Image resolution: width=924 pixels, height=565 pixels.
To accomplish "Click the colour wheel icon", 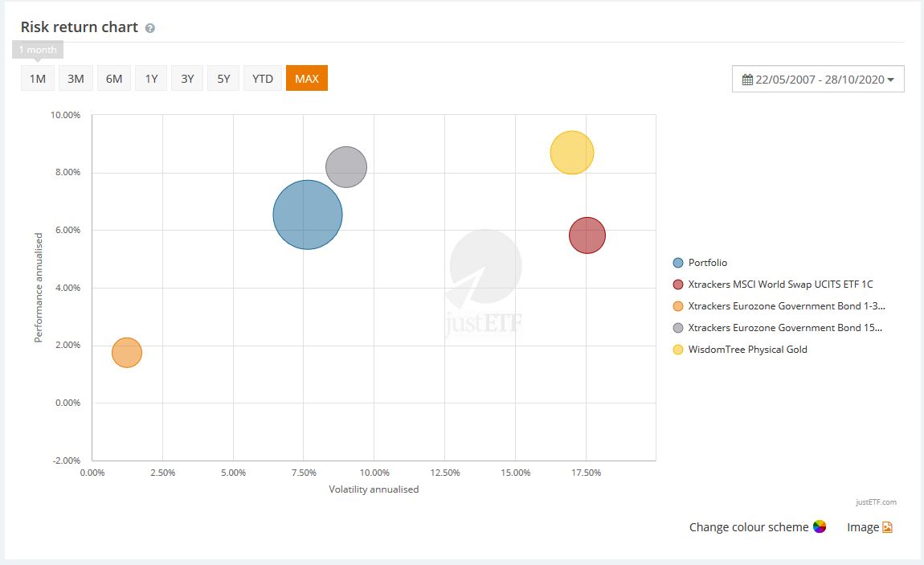I will (819, 526).
